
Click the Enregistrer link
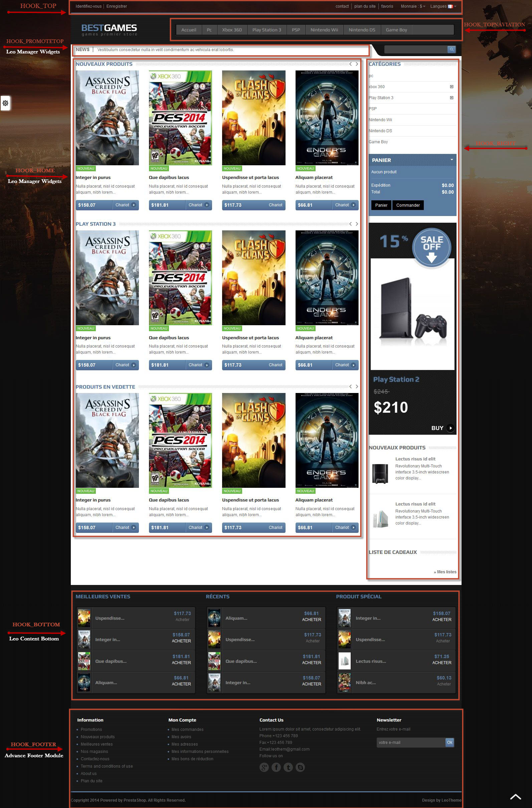pos(117,6)
